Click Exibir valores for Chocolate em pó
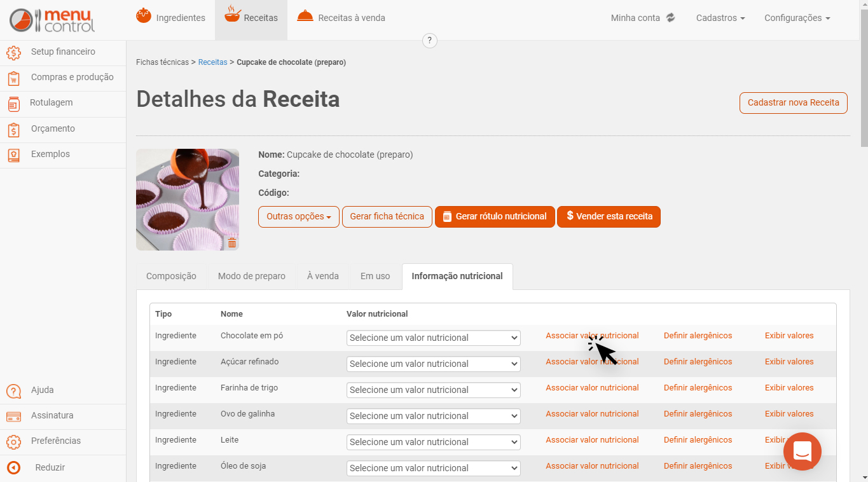The width and height of the screenshot is (868, 482). (x=789, y=336)
